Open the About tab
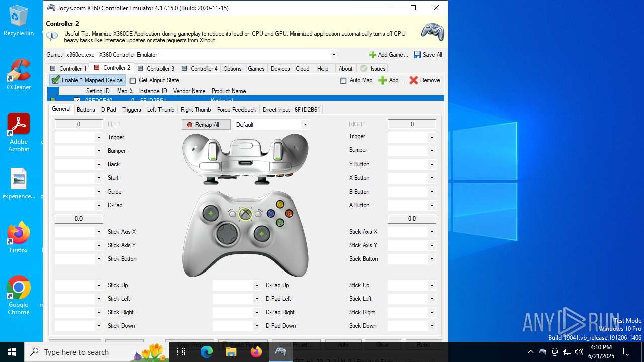The width and height of the screenshot is (644, 362). [345, 69]
